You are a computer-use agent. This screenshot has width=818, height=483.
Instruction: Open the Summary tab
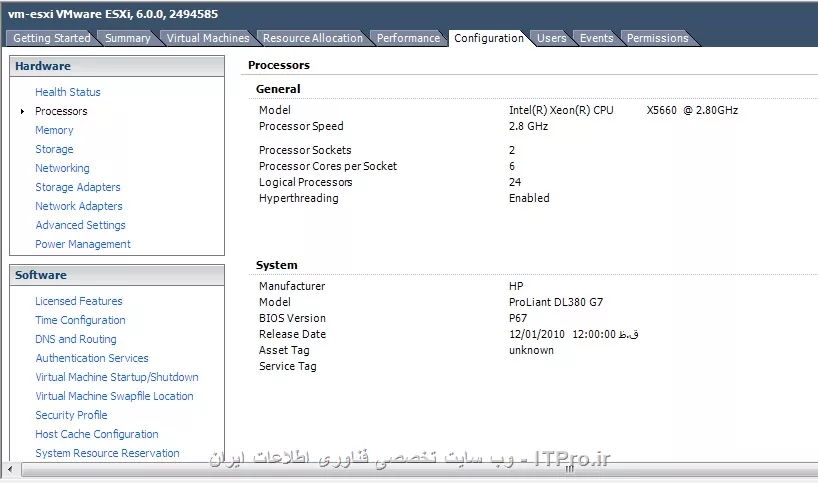click(127, 38)
